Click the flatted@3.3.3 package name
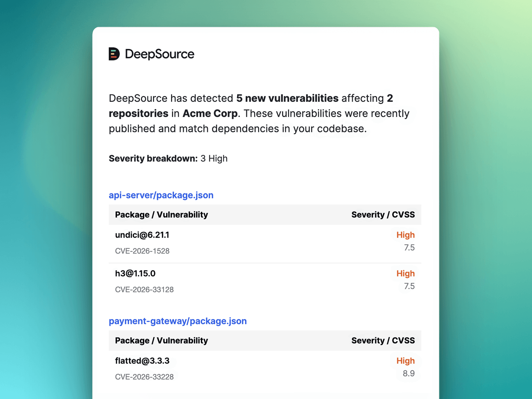 tap(142, 361)
